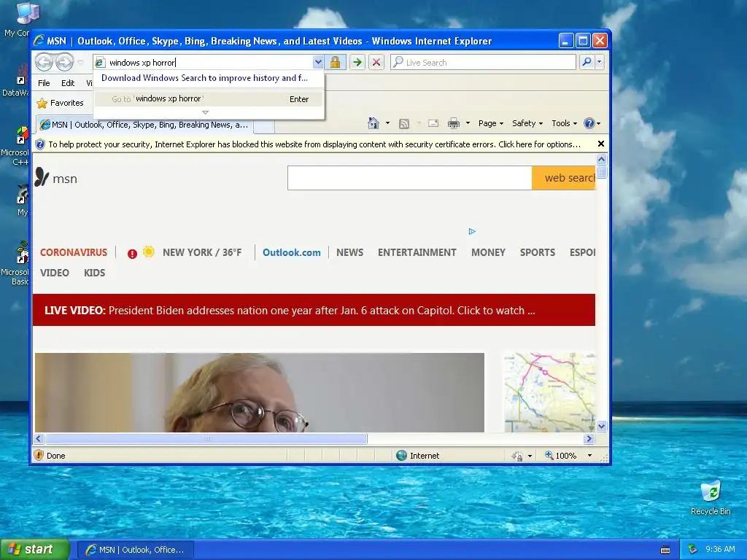Click the status bar shield icon

click(x=39, y=455)
